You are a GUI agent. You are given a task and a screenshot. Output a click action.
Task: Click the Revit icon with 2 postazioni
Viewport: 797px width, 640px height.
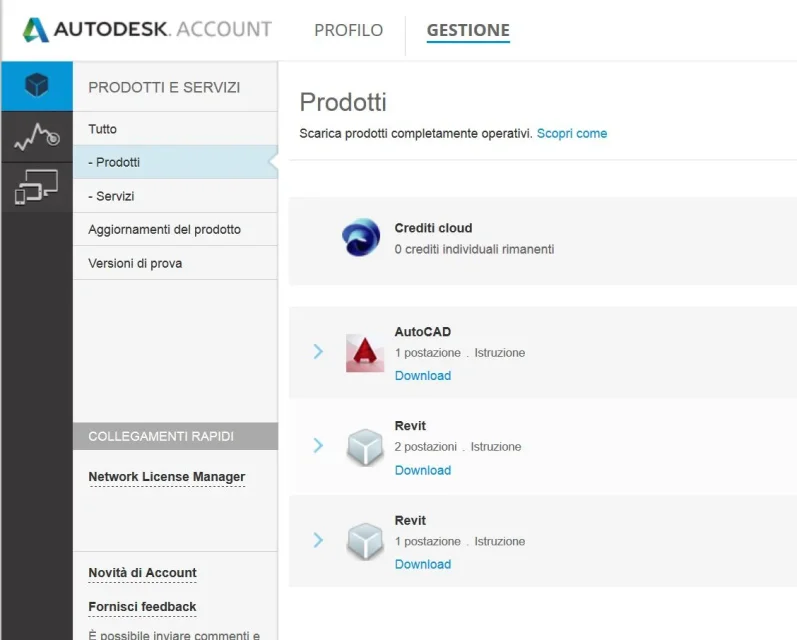click(365, 447)
